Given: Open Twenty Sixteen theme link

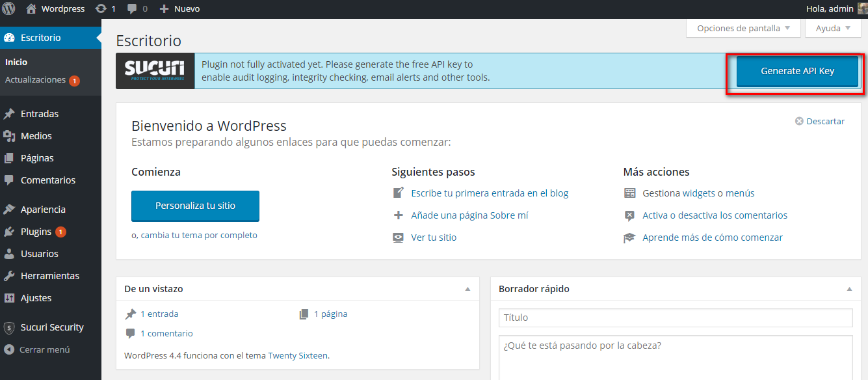Looking at the screenshot, I should (x=298, y=356).
